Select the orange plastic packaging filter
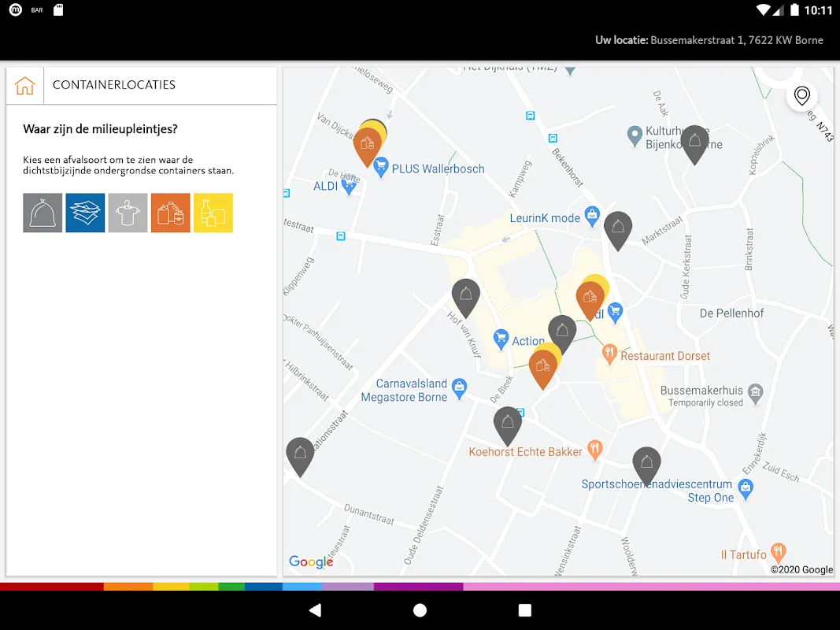This screenshot has width=840, height=630. click(x=170, y=213)
